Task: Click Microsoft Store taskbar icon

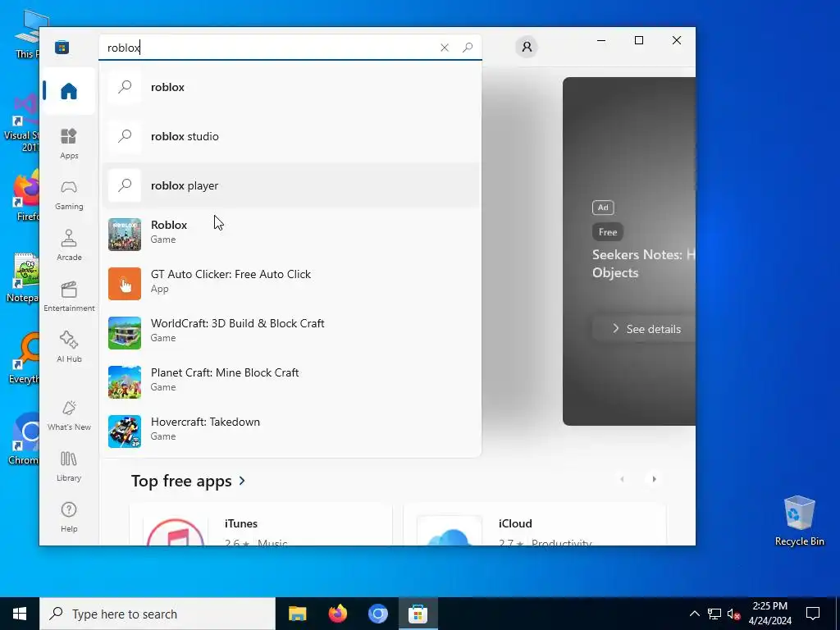Action: click(x=418, y=614)
